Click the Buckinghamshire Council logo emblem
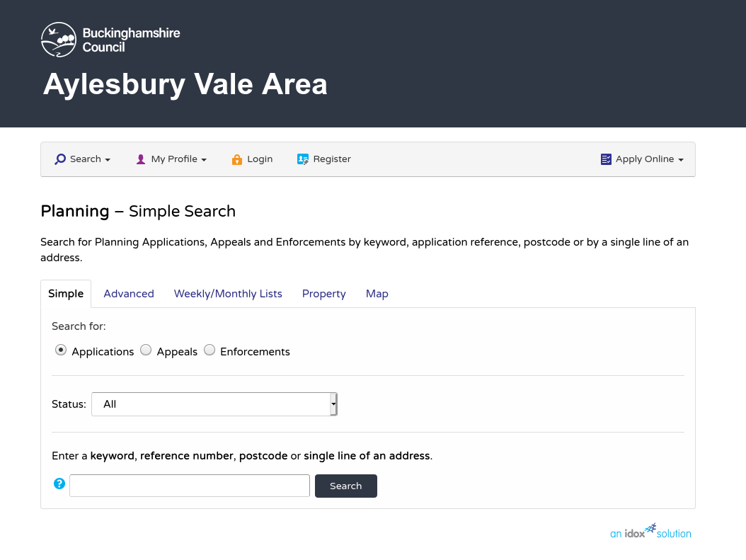 [x=59, y=40]
